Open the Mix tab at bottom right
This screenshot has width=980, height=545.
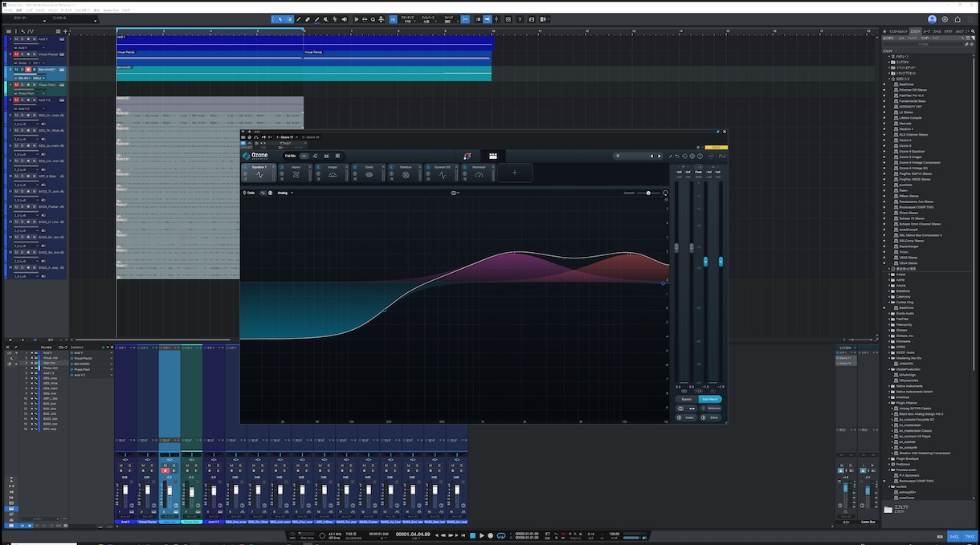pos(954,535)
